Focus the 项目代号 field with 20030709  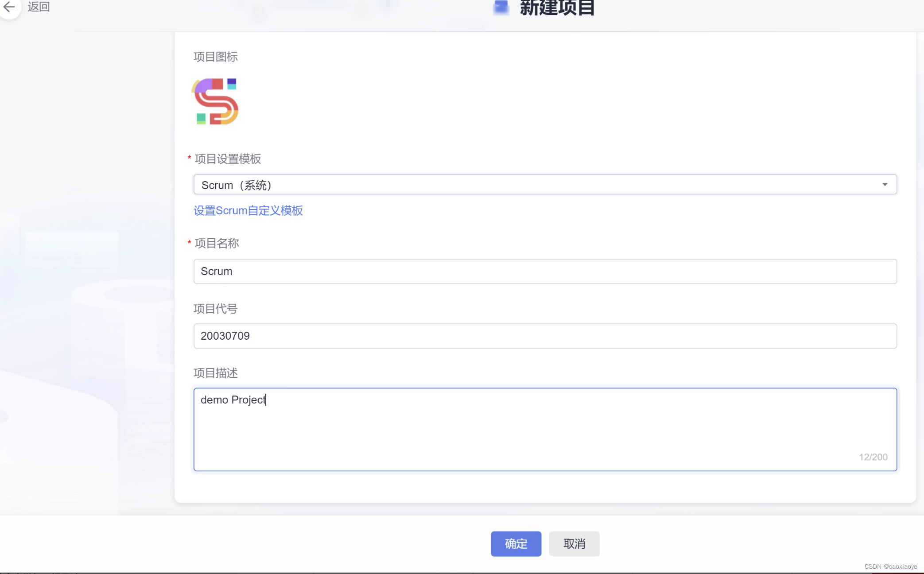(x=545, y=336)
